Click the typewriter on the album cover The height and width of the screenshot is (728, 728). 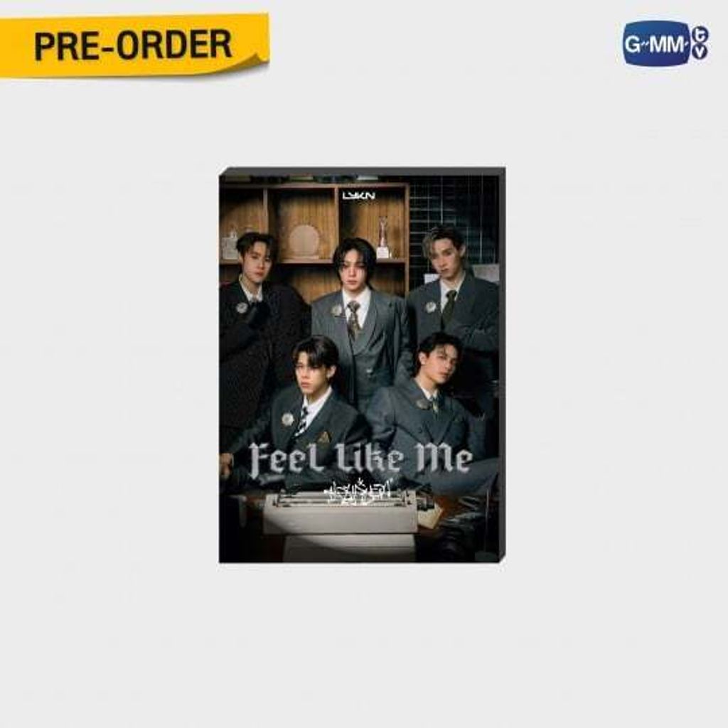341,510
